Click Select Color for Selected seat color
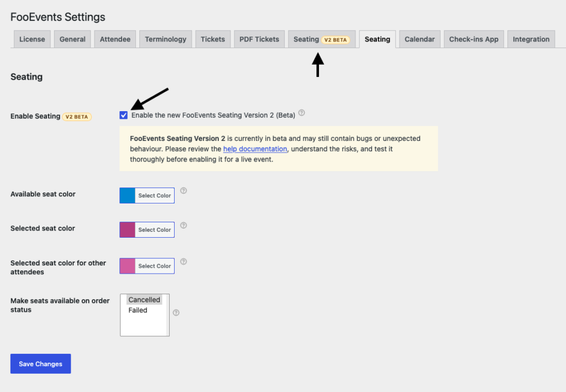The height and width of the screenshot is (392, 566). point(155,229)
